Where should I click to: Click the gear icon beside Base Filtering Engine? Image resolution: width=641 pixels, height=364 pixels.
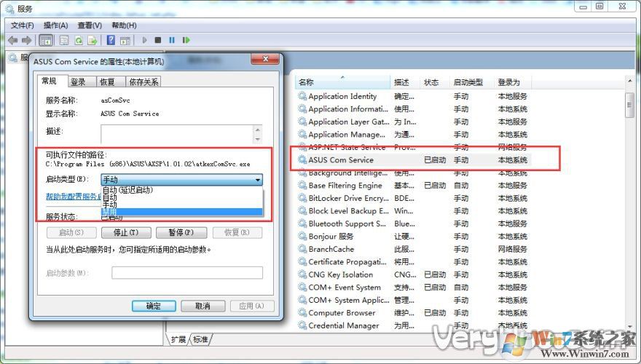click(302, 185)
